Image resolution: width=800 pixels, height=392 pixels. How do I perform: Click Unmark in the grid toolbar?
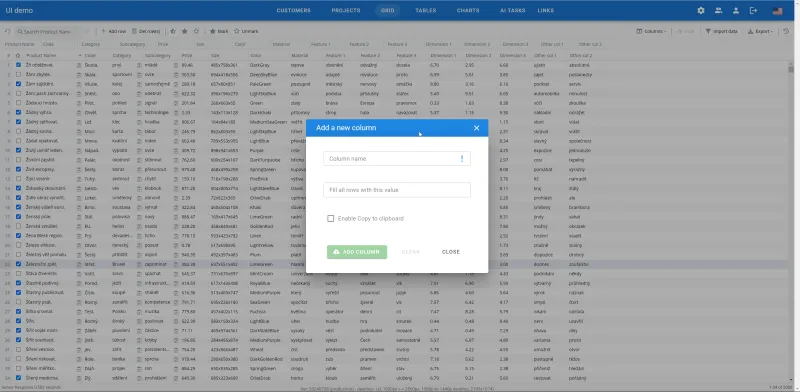tap(246, 31)
